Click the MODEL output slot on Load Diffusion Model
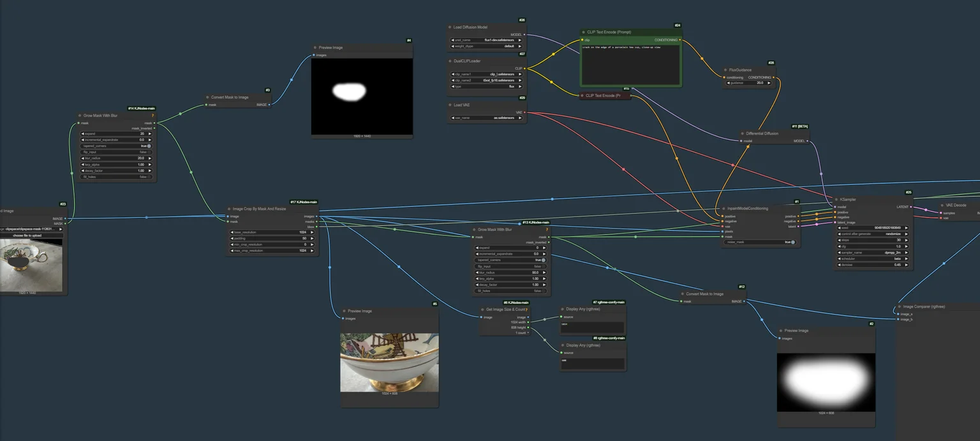Screen dimensions: 980x441 tap(524, 34)
